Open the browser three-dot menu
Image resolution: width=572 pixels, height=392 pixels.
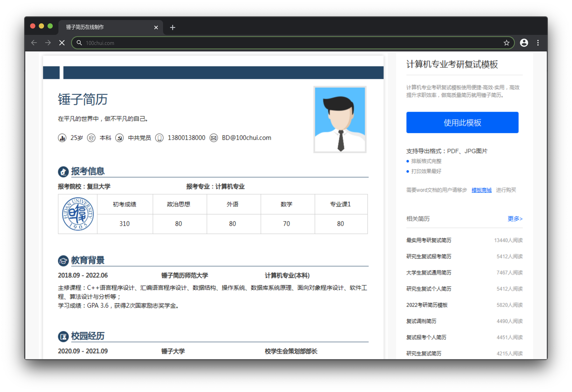tap(538, 43)
